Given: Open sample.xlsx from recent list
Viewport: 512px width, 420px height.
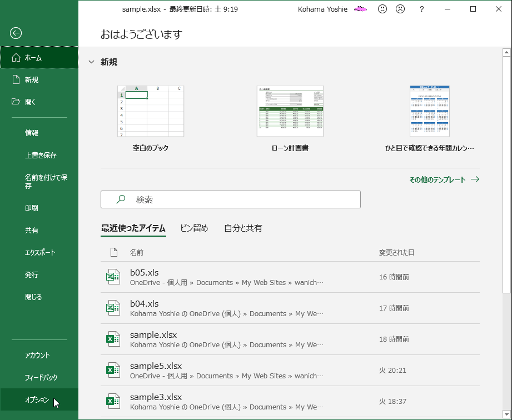Looking at the screenshot, I should click(x=153, y=335).
